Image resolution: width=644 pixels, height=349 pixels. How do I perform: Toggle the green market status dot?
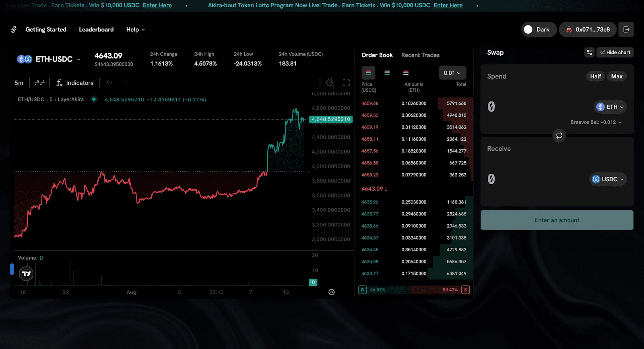coord(94,99)
